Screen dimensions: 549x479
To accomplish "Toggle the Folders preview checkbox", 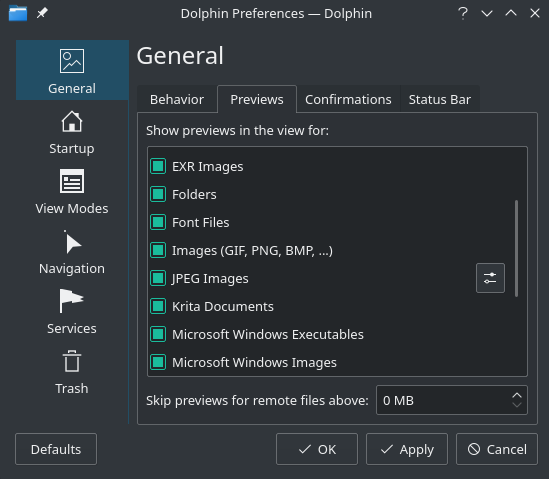I will pyautogui.click(x=158, y=194).
